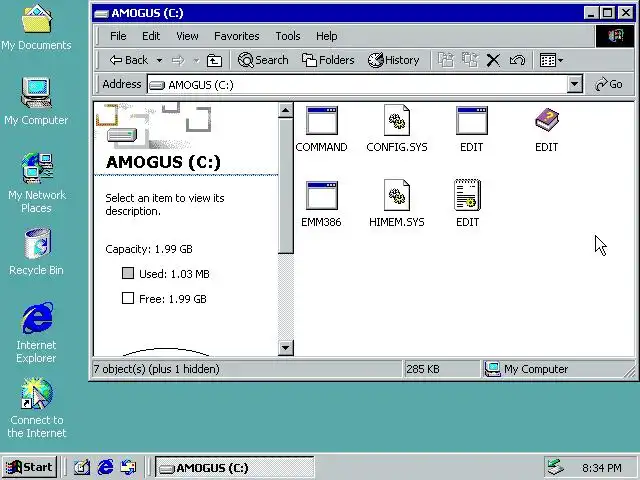Viewport: 640px width, 480px height.
Task: Open the Views dropdown button
Action: [551, 60]
